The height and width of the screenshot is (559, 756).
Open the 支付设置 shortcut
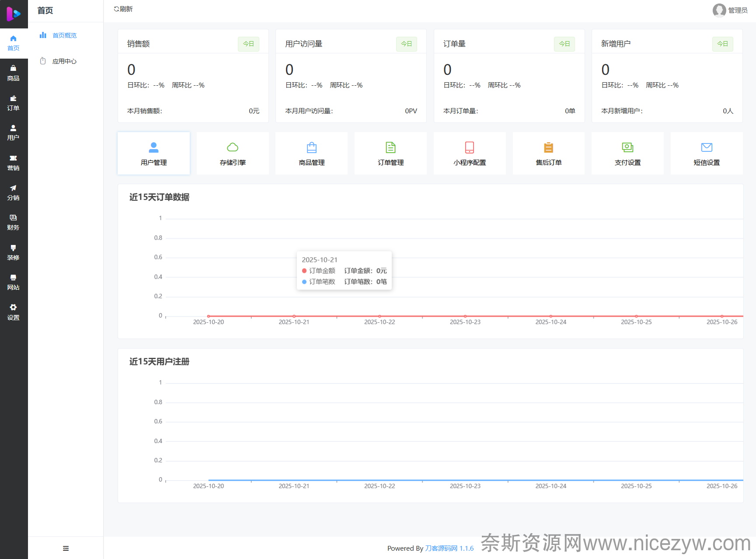click(x=627, y=154)
